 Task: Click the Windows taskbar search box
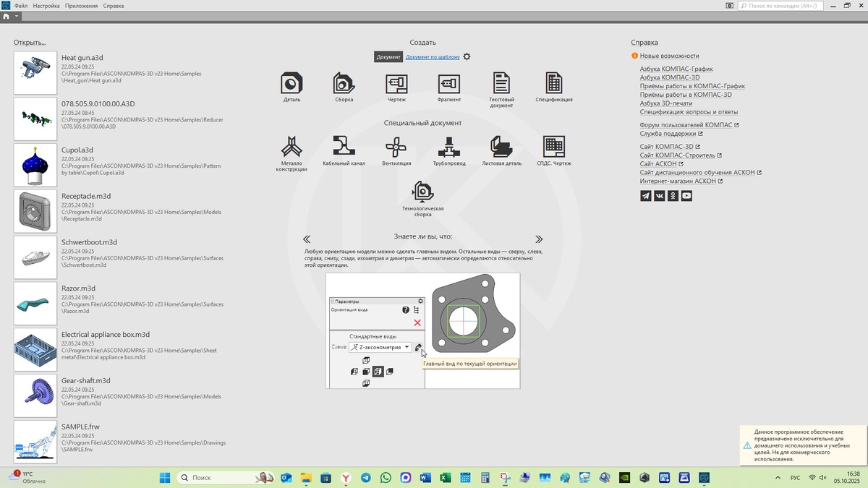224,477
